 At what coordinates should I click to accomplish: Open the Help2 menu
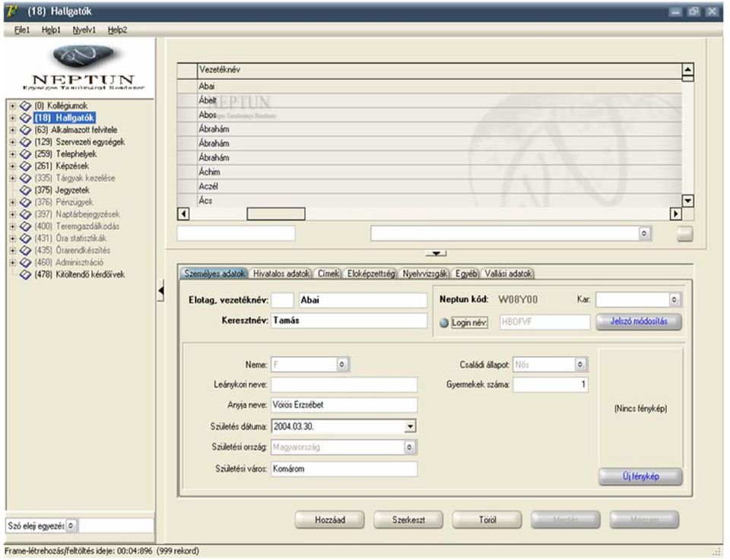[x=117, y=30]
